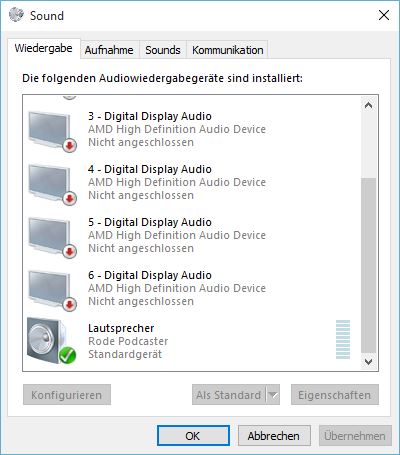
Task: Click the green checkmark badge on Lautsprecher
Action: click(x=68, y=355)
